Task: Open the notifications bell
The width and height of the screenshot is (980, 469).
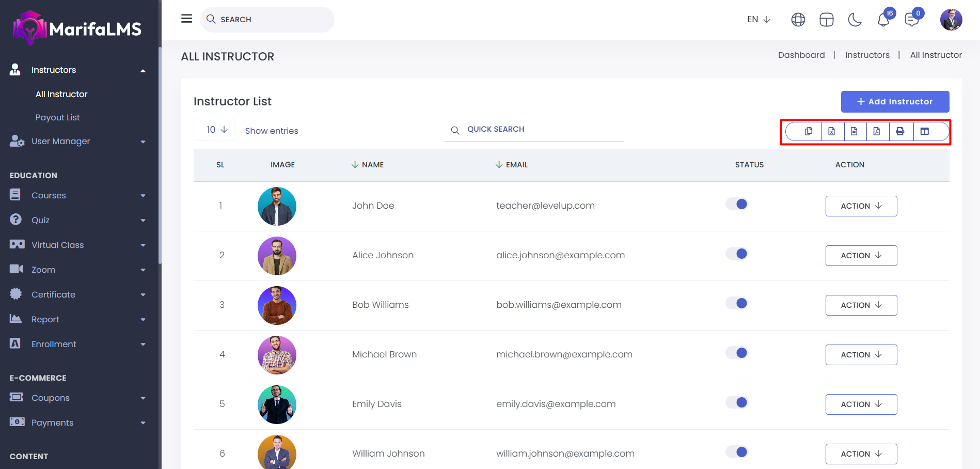Action: 883,20
